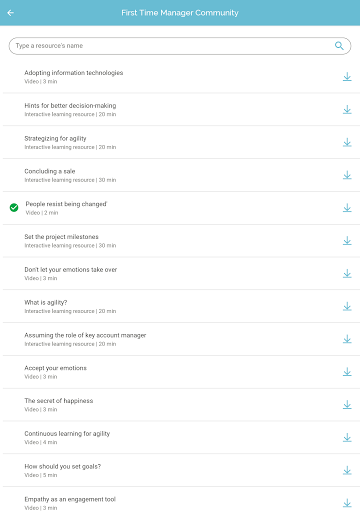Focus the 'Type a resource's name' field
Screen dimensions: 360x512
tap(180, 46)
